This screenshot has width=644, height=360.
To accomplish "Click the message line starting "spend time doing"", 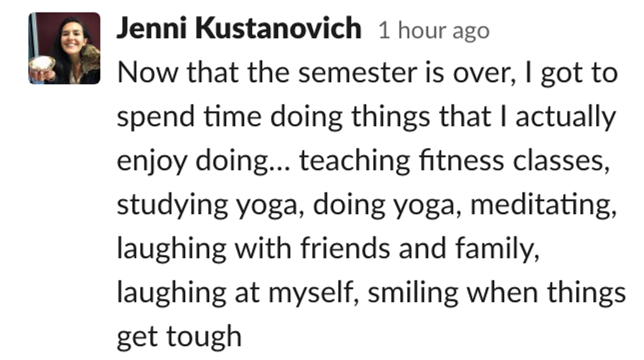I will click(366, 117).
